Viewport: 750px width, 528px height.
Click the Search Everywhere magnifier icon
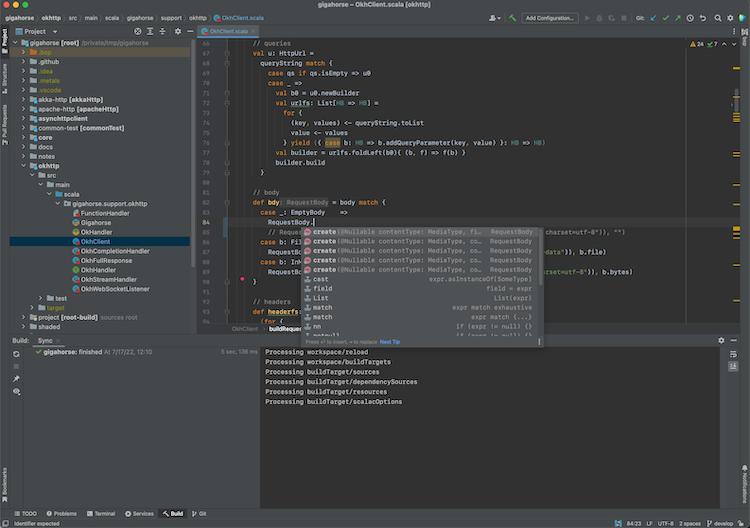click(718, 17)
